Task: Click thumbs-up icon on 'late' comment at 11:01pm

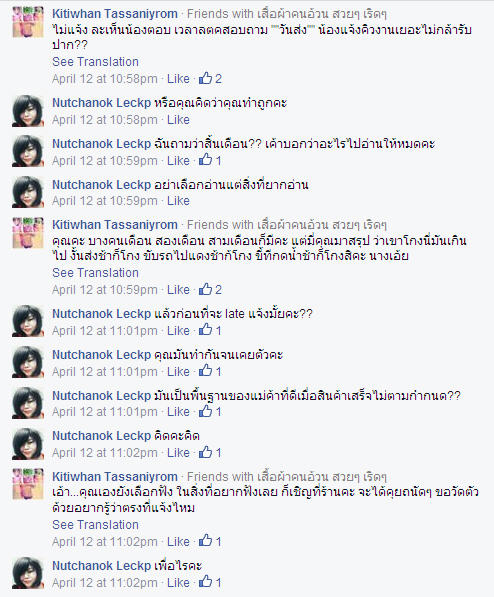Action: (205, 330)
